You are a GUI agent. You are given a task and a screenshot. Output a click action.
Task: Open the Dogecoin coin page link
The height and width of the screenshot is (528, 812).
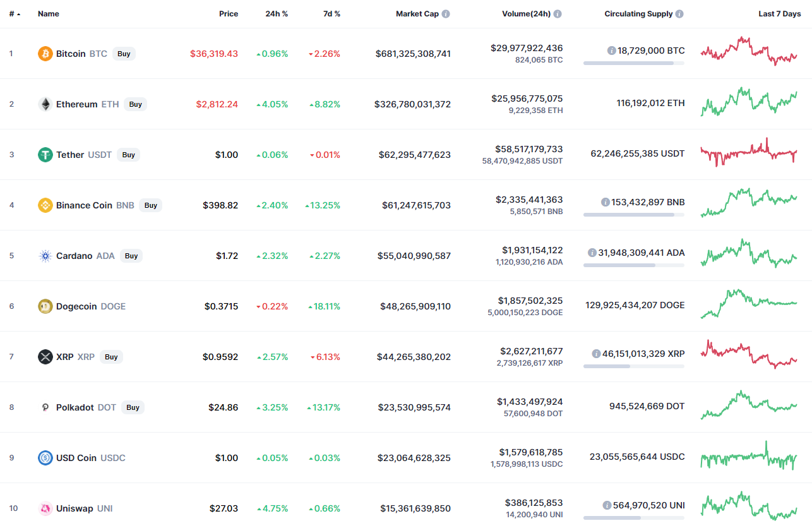point(91,306)
